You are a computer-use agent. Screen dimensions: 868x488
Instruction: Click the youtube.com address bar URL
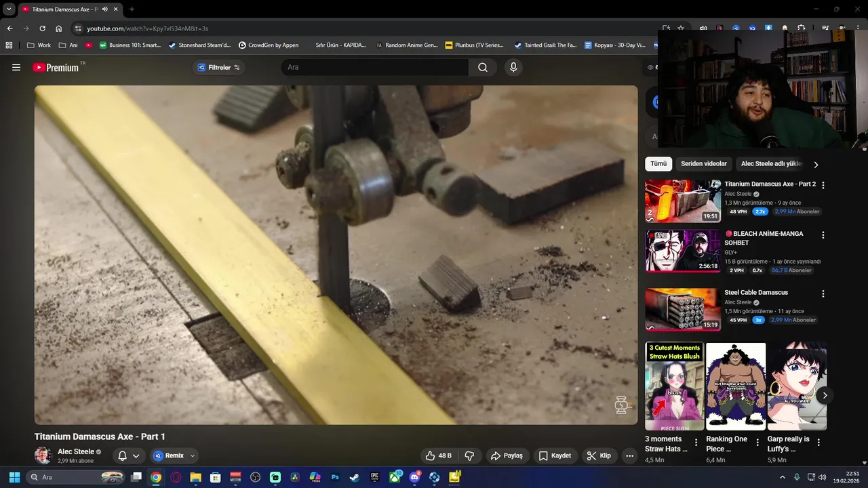tap(147, 28)
